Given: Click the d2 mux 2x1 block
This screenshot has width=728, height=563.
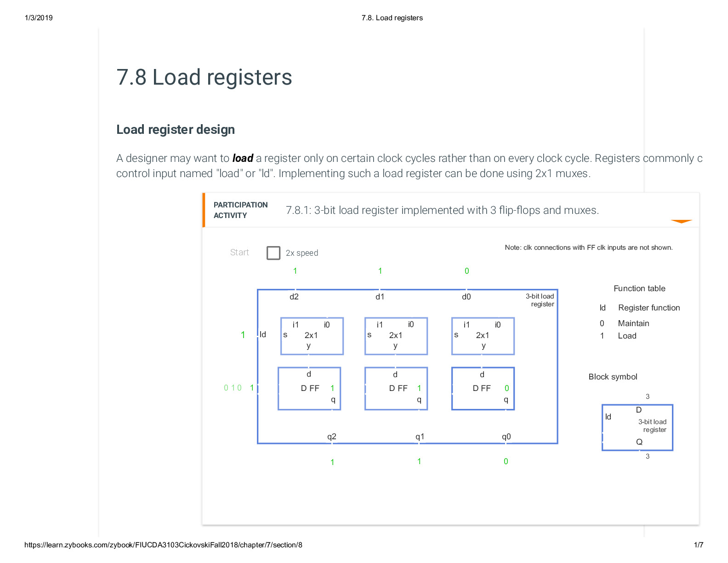Looking at the screenshot, I should (312, 336).
